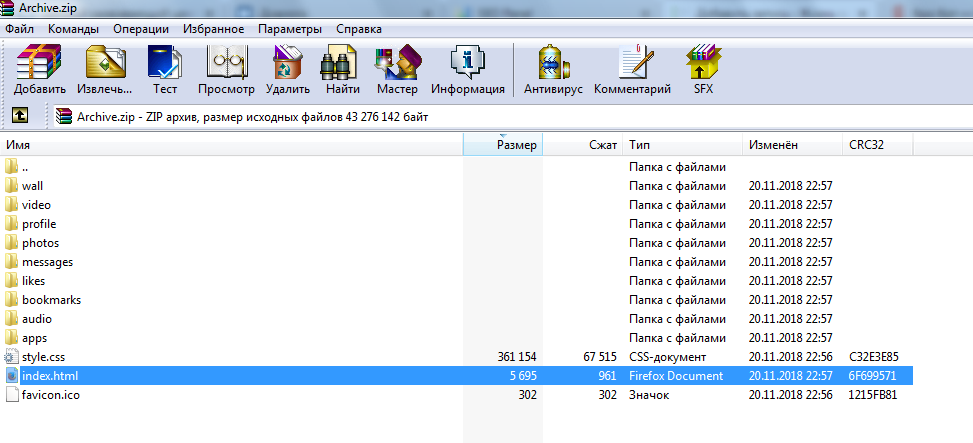
Task: Launch the Мастер (Wizard) tool
Action: coord(397,62)
